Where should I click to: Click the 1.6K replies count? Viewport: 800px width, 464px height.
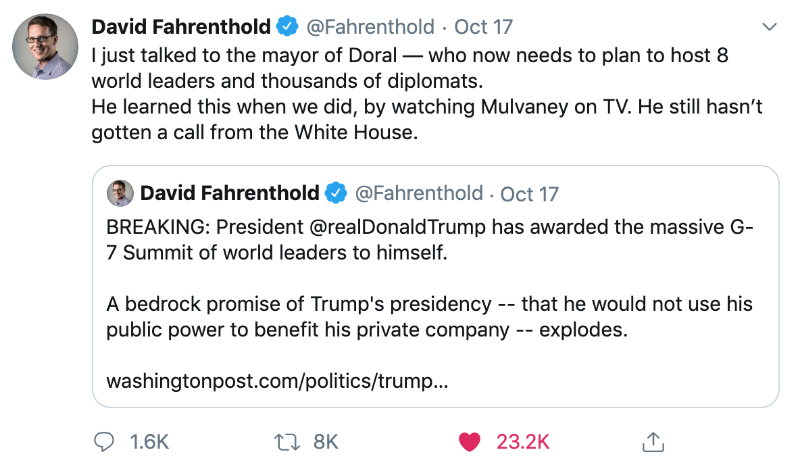pos(149,441)
